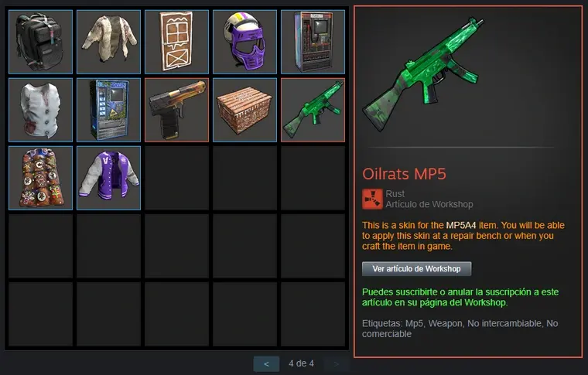
Task: Click the Rust game logo icon
Action: click(372, 199)
